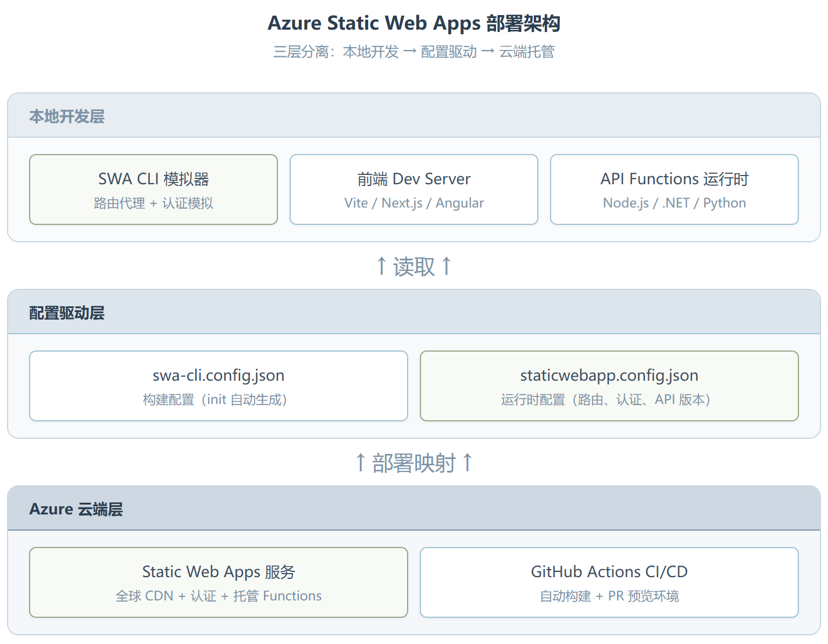Click the 部署映射 arrow label

pos(414,463)
